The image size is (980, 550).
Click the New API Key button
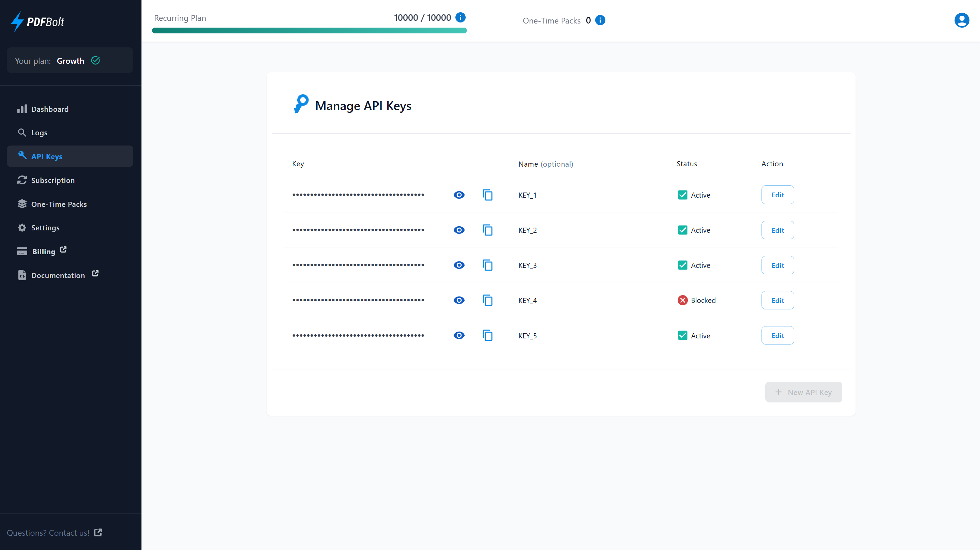click(x=804, y=392)
